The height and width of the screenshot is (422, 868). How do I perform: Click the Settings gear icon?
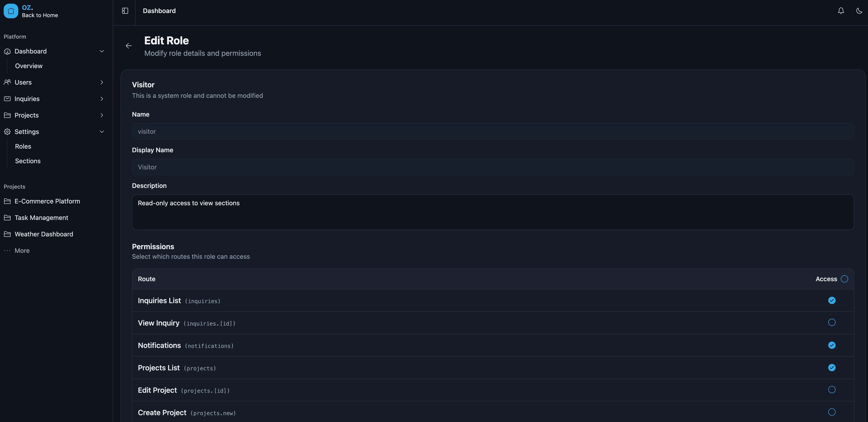click(x=7, y=131)
